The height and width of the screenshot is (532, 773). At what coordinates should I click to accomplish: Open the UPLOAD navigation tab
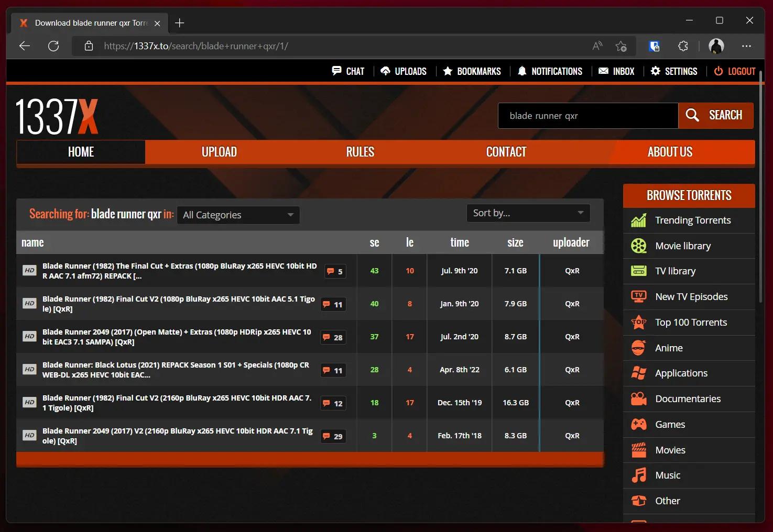219,152
